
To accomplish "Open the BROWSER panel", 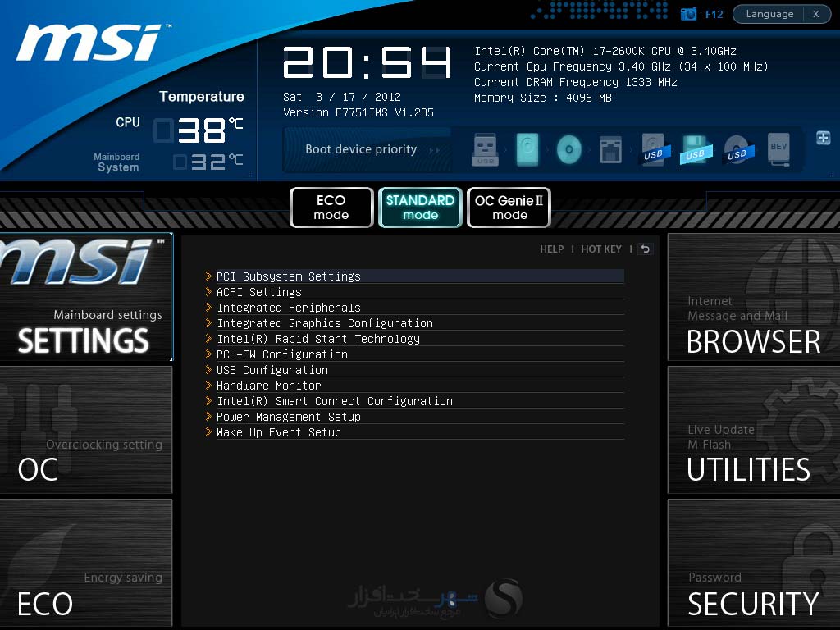I will (754, 297).
